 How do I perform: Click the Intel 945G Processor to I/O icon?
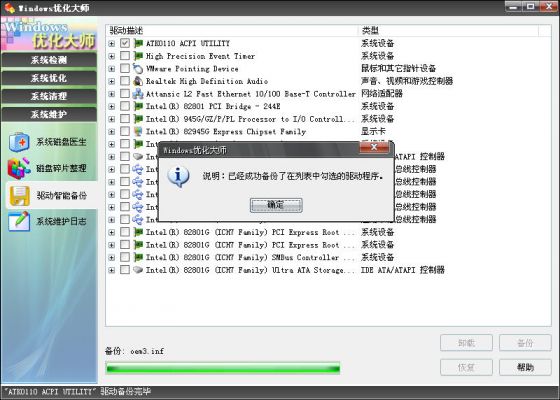click(x=138, y=119)
